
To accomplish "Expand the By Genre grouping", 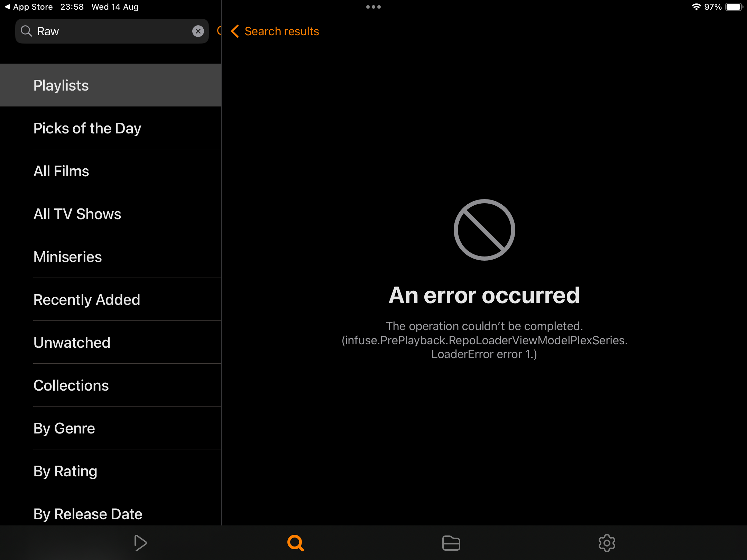I will (x=111, y=428).
